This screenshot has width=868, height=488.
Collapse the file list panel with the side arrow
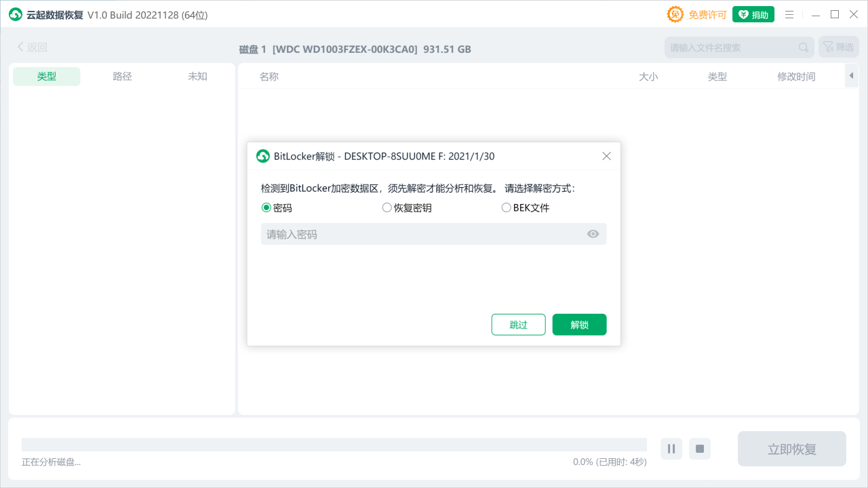click(x=852, y=76)
